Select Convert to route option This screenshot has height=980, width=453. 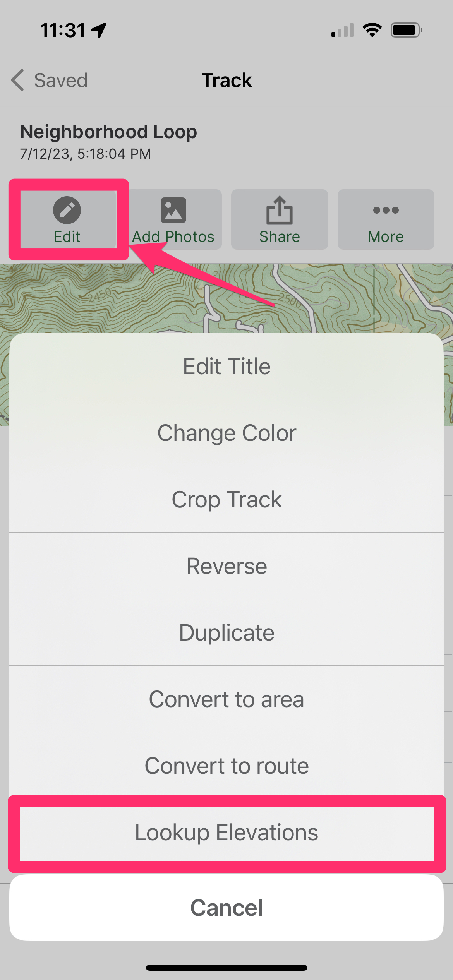[226, 766]
